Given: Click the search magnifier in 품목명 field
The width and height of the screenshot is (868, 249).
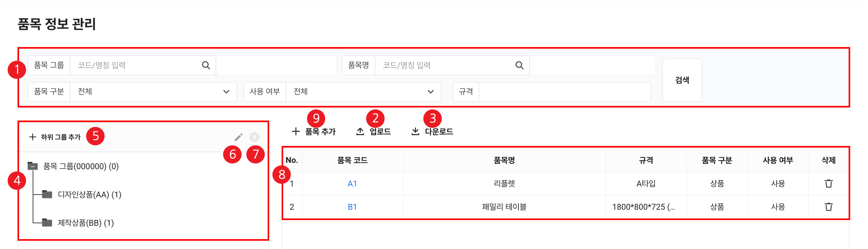Looking at the screenshot, I should tap(519, 66).
